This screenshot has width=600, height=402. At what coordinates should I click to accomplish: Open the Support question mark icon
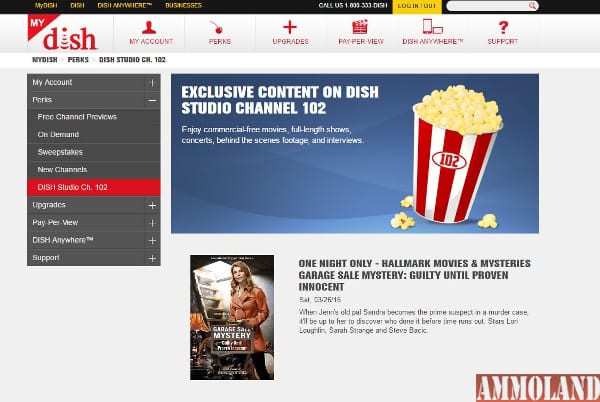click(x=502, y=27)
